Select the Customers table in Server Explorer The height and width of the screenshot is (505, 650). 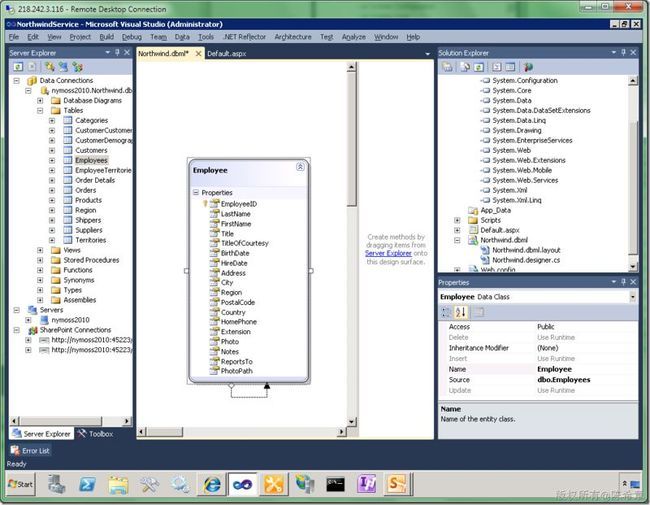tap(91, 151)
